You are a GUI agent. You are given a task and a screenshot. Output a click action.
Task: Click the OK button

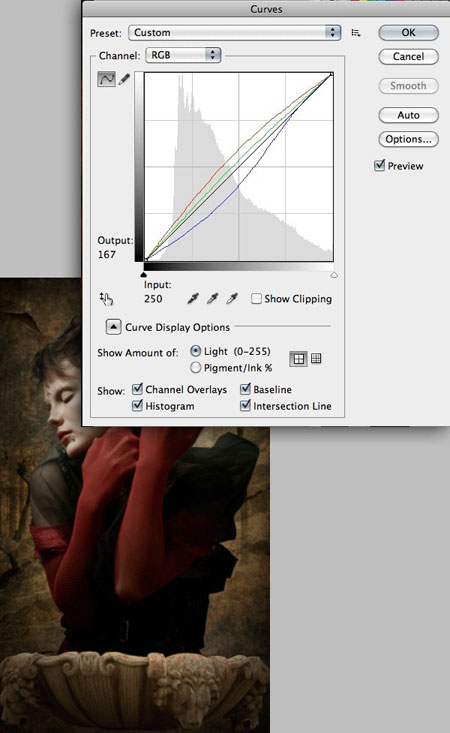pos(408,32)
